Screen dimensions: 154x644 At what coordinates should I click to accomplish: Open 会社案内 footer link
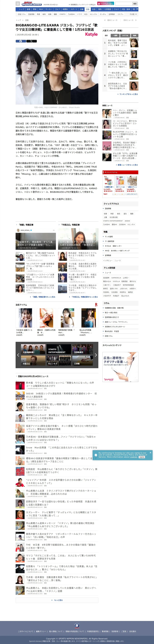coord(133,631)
